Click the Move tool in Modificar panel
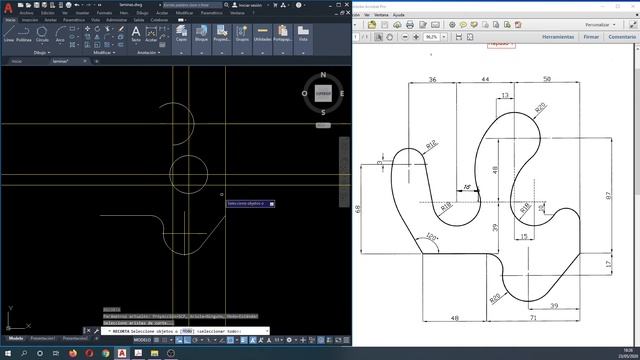 pos(87,29)
